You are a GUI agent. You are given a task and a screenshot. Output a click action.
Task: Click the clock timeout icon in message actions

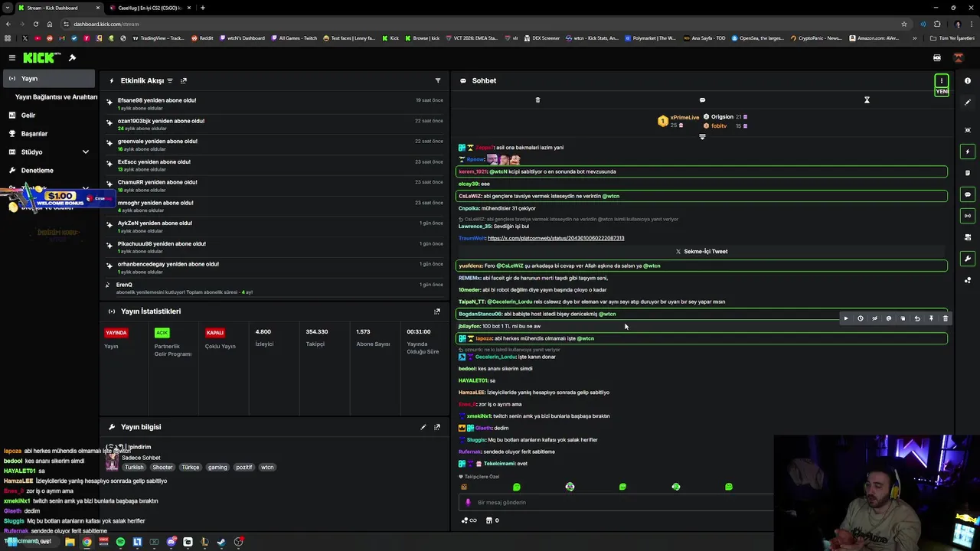[860, 318]
